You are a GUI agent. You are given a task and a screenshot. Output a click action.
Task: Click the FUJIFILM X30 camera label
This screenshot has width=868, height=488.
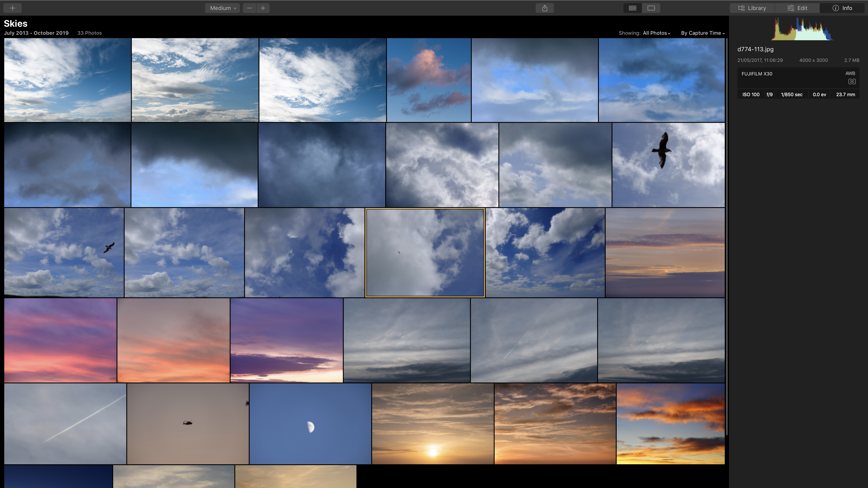pos(757,74)
